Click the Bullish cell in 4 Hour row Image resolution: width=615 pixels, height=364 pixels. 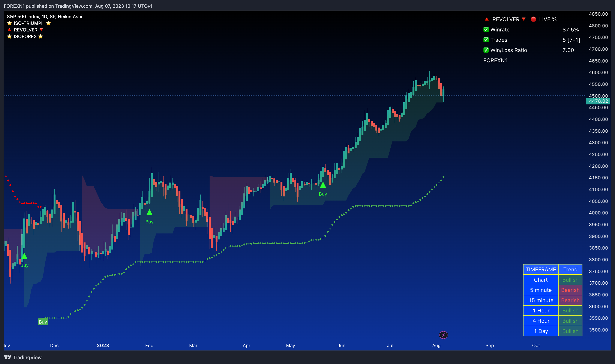(570, 321)
